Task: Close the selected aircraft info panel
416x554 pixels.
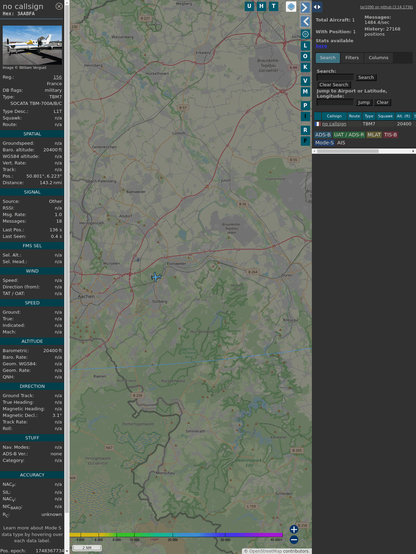Action: pyautogui.click(x=59, y=6)
